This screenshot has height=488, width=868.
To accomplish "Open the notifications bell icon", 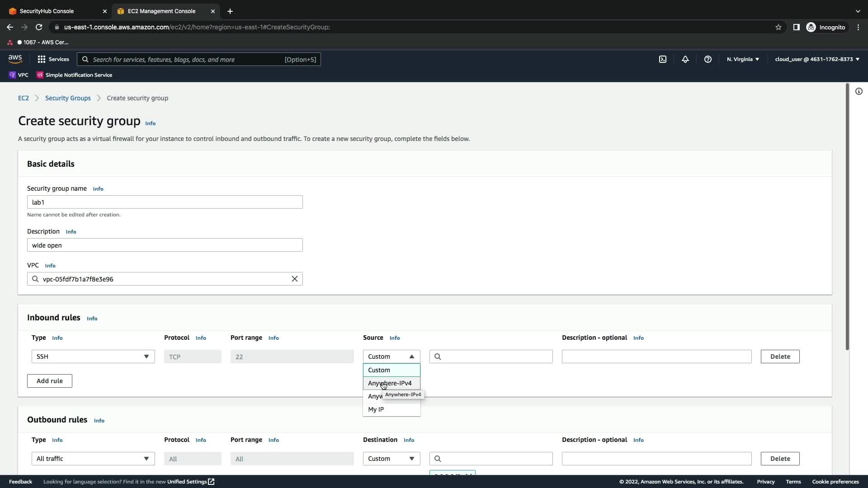I will click(685, 59).
